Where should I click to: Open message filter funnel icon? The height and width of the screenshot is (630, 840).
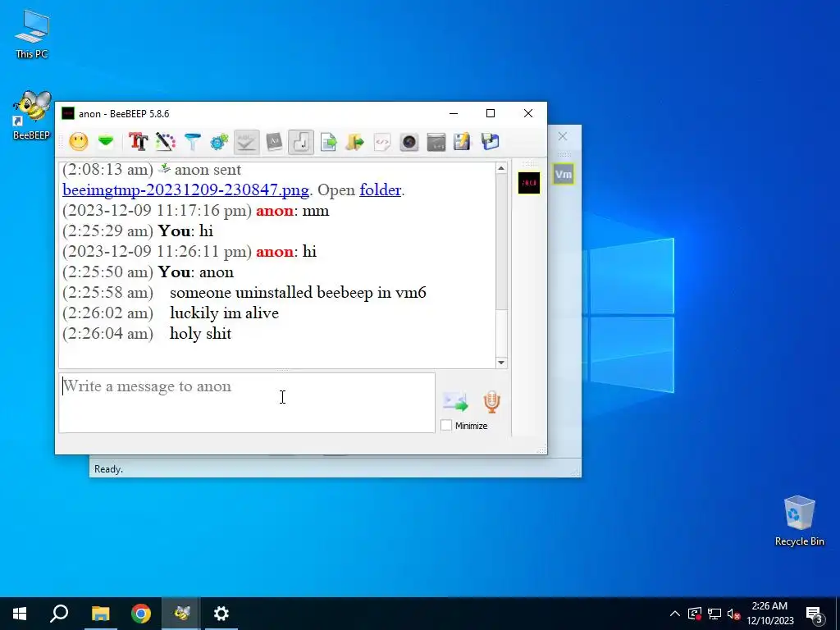point(192,141)
